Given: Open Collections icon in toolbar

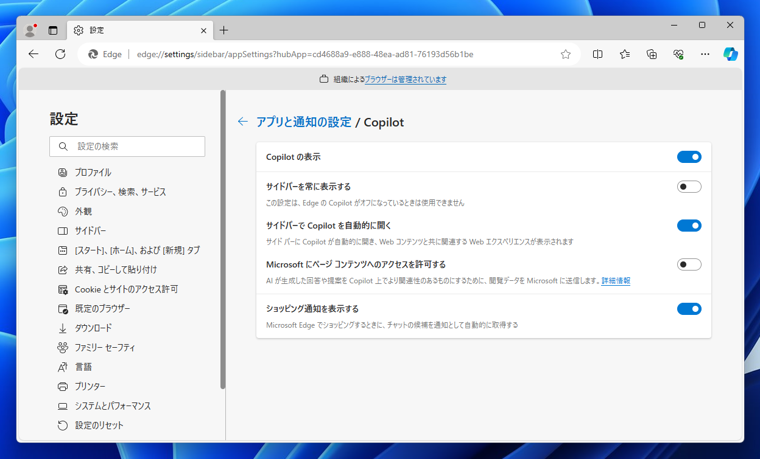Looking at the screenshot, I should (x=652, y=54).
